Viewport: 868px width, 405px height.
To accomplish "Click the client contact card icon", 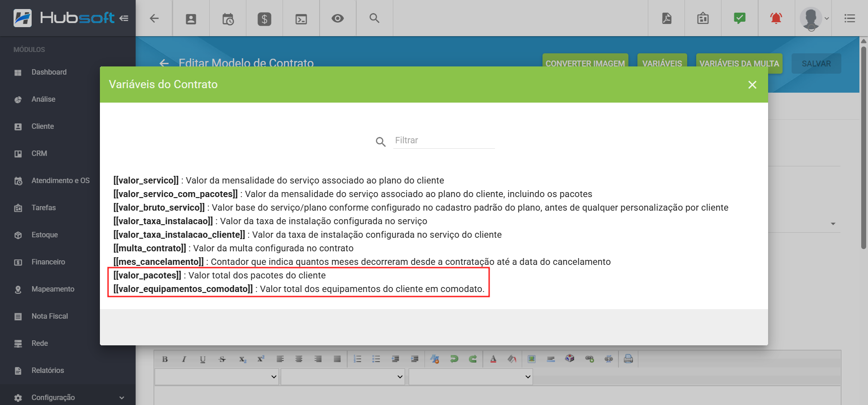I will 191,19.
